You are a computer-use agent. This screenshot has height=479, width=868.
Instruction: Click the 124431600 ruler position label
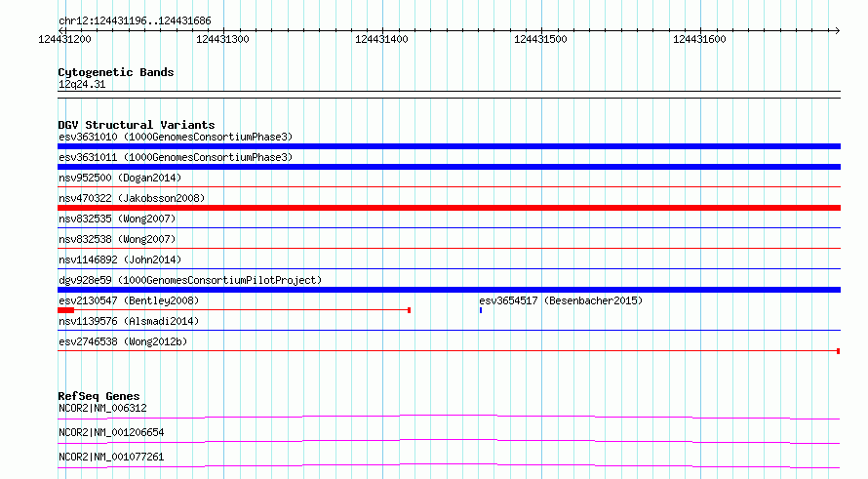[699, 39]
